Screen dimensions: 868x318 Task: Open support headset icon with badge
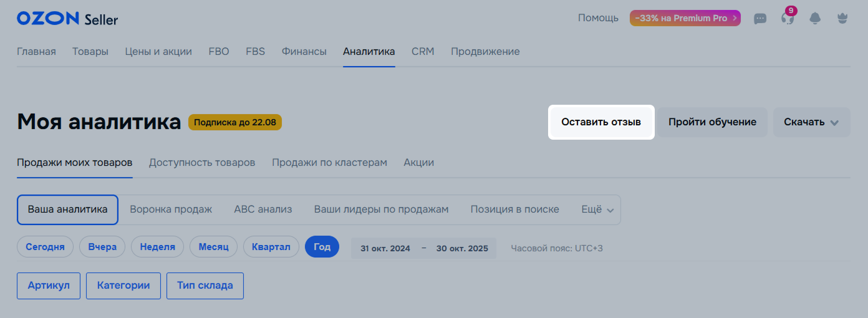[x=787, y=18]
